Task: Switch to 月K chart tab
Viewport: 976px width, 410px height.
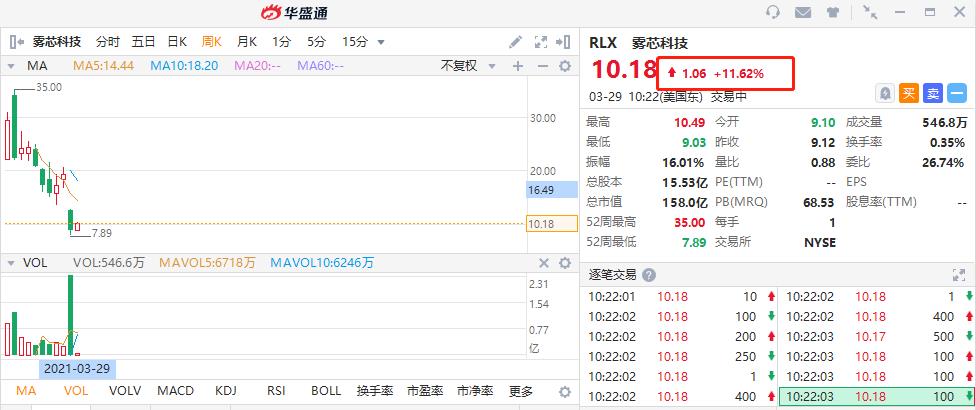Action: coord(246,42)
